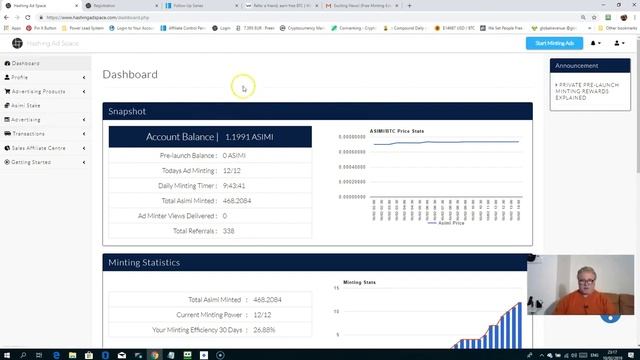Open the Other bookmarks folder

coord(618,28)
